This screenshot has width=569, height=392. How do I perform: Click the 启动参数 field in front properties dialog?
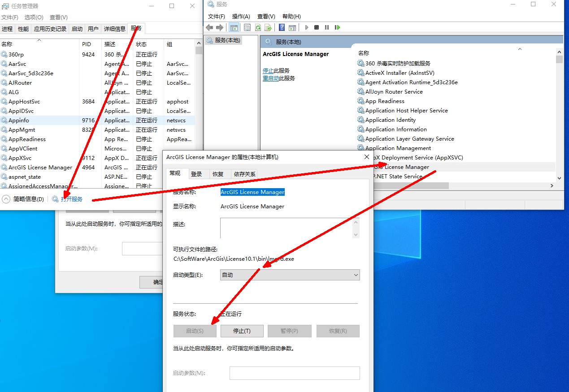coord(295,373)
